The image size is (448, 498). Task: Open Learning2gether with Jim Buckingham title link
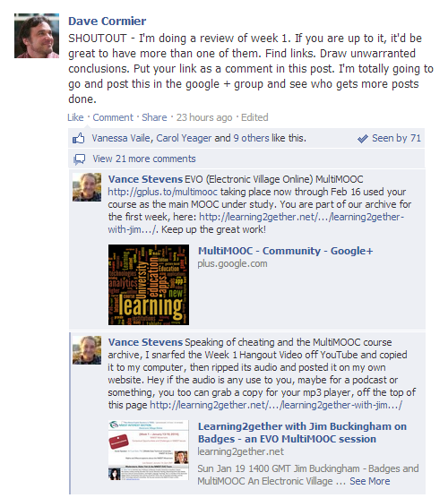pyautogui.click(x=302, y=433)
